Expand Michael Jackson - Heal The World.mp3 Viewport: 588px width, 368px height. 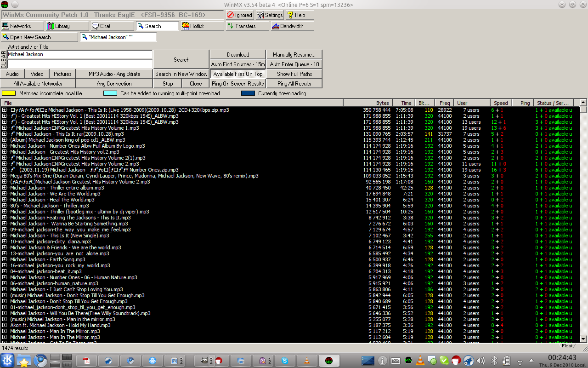point(4,200)
